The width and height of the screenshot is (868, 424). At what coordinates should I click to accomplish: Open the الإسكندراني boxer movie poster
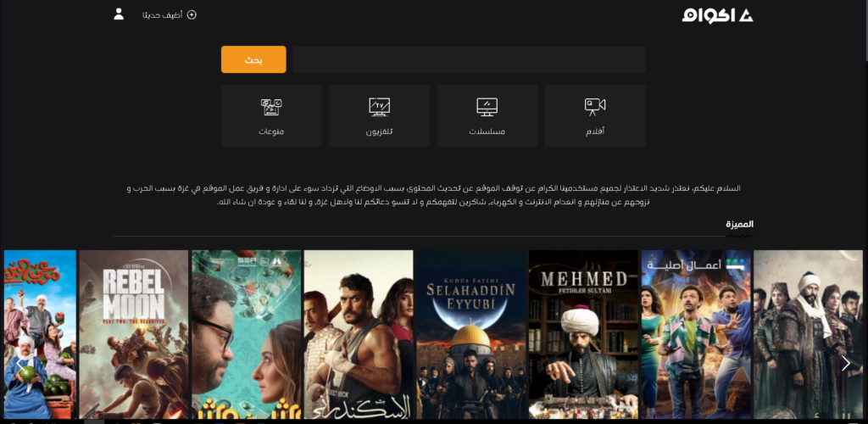point(359,334)
